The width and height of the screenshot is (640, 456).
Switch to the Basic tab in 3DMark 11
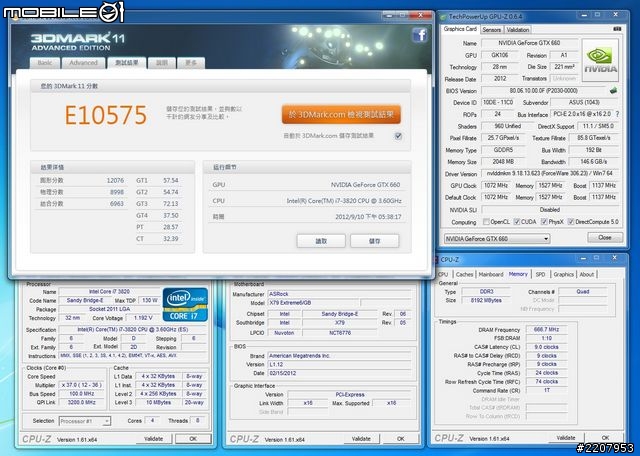pyautogui.click(x=45, y=63)
